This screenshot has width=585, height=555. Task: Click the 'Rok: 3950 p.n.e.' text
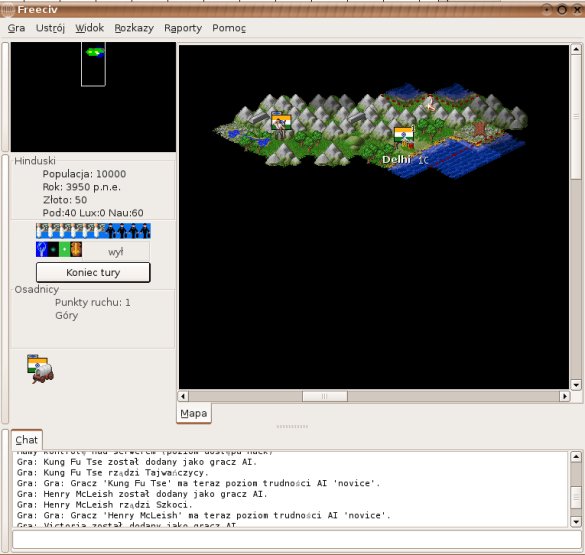tap(82, 187)
